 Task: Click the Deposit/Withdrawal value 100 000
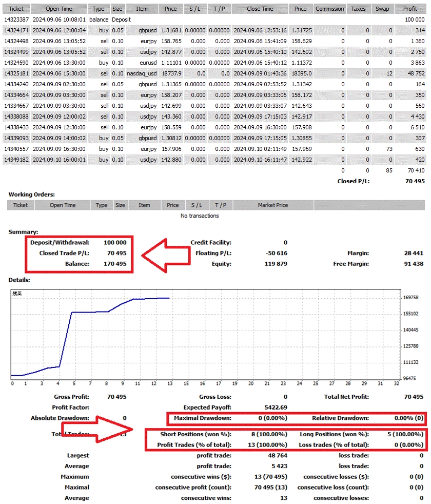coord(115,243)
